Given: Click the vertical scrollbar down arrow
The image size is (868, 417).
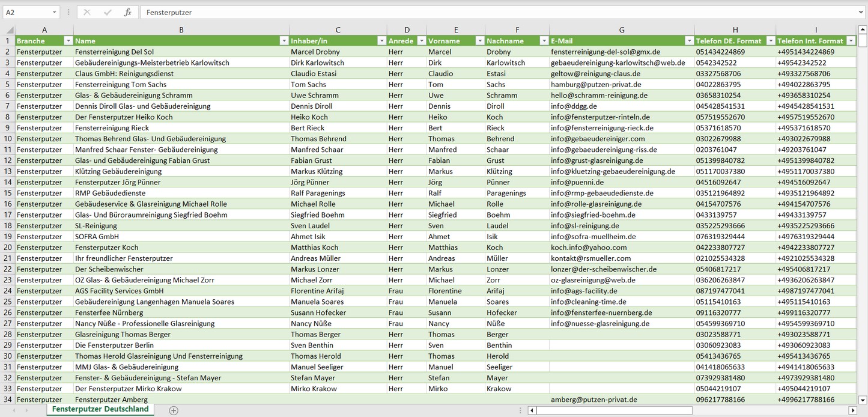Looking at the screenshot, I should click(x=863, y=400).
